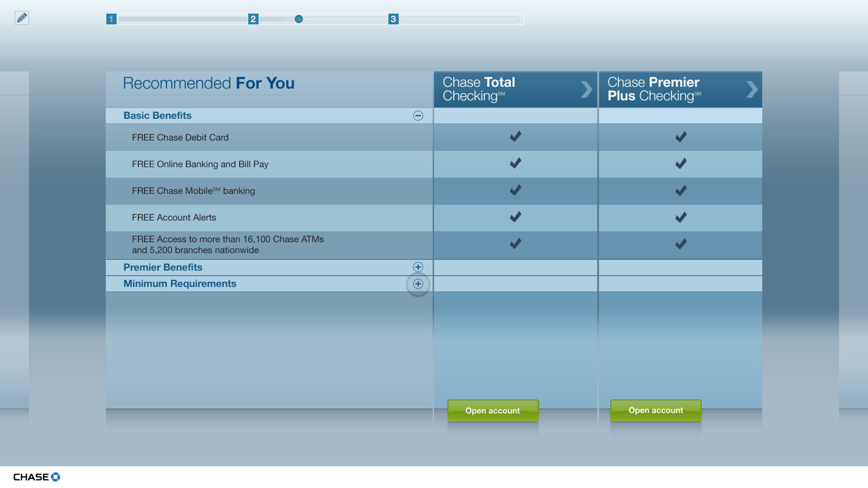The image size is (868, 488).
Task: Click 'FREE Account Alerts' text
Action: 174,218
